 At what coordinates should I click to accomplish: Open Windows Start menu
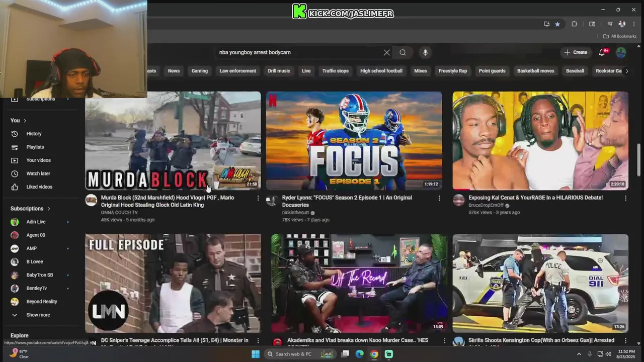coord(256,354)
